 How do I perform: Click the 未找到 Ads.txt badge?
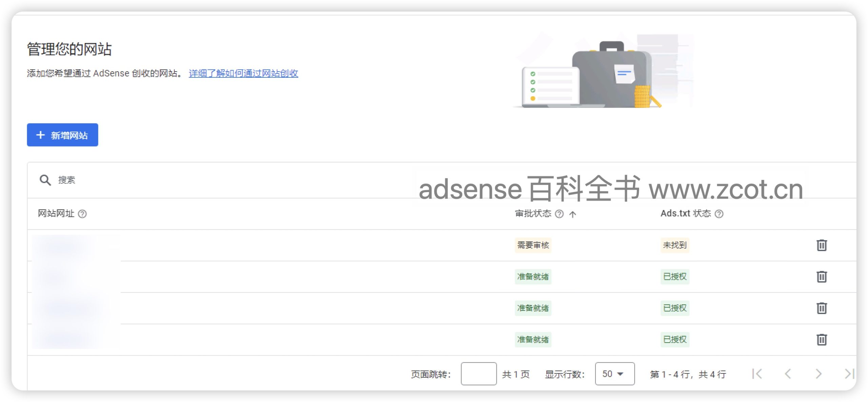coord(675,245)
